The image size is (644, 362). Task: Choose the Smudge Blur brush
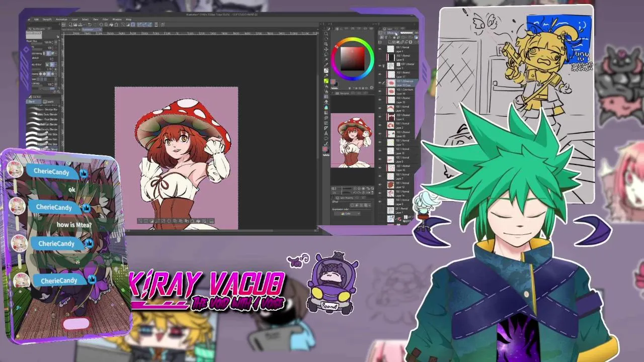pos(43,109)
